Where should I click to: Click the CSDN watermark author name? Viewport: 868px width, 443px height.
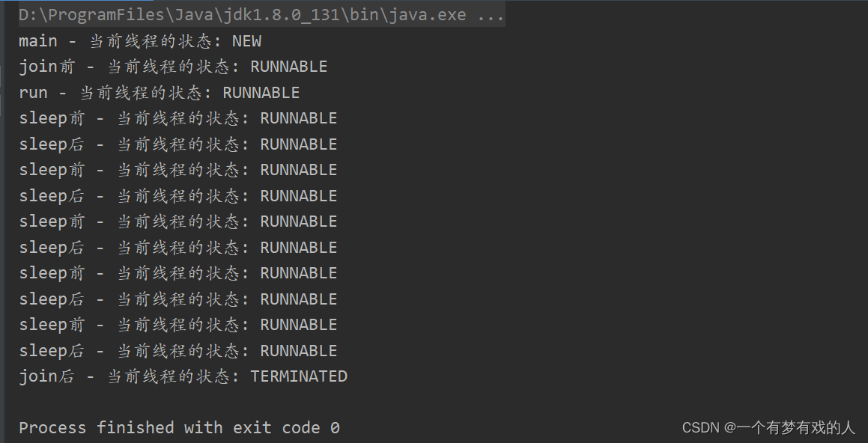click(795, 427)
